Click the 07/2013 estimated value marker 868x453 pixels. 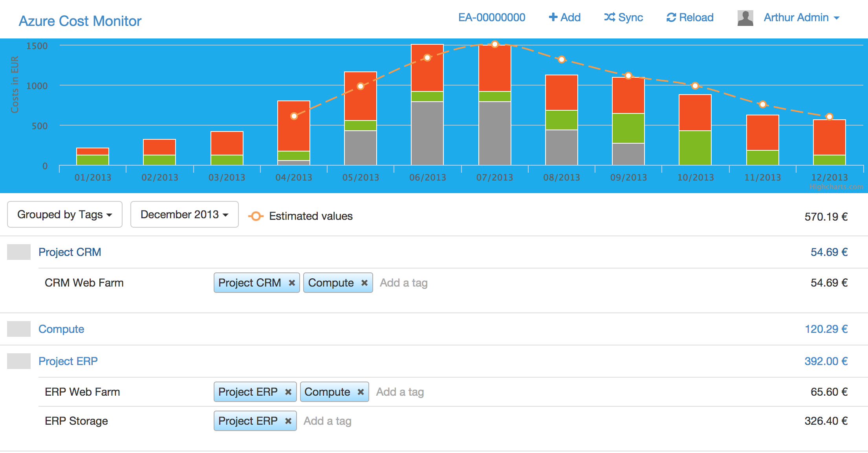coord(495,44)
